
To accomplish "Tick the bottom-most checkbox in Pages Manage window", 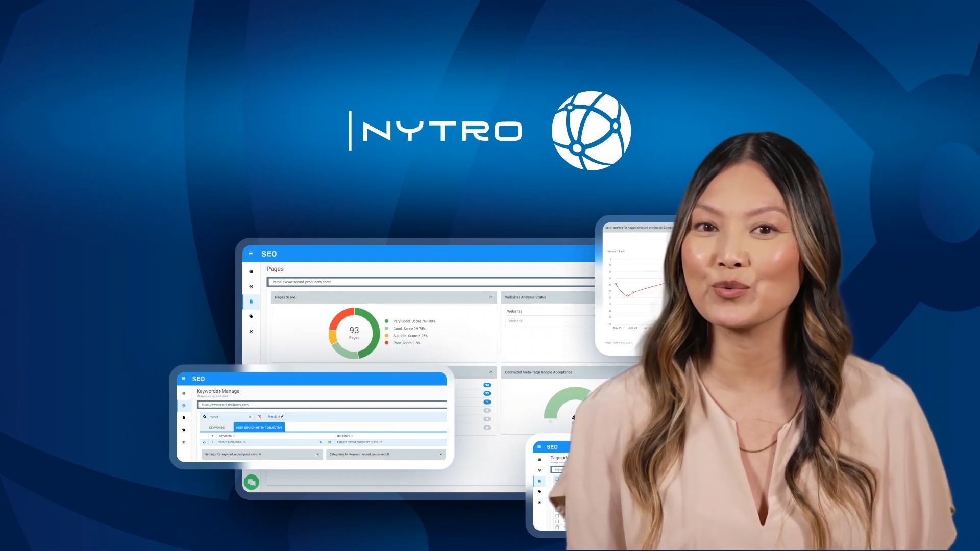I will 557,527.
